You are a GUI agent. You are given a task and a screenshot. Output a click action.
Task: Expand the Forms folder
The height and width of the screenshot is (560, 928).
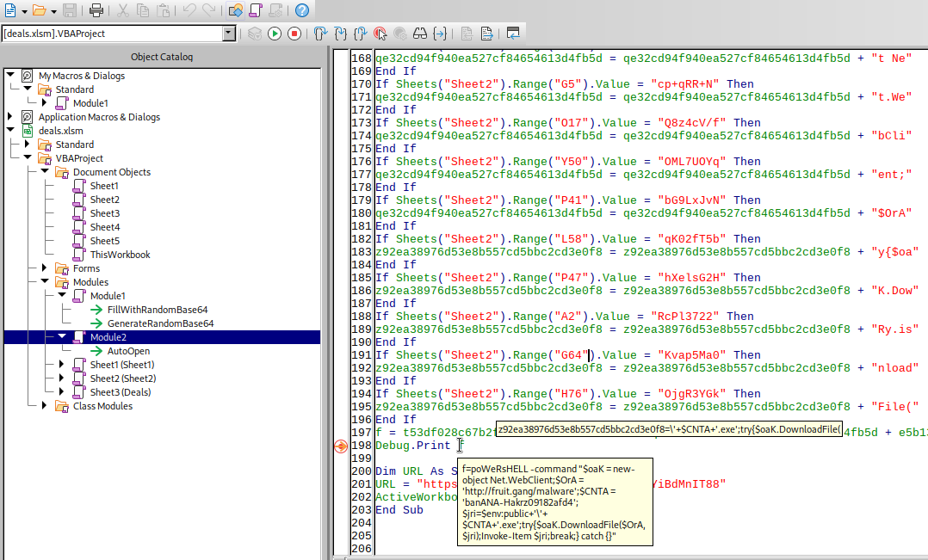coord(45,268)
